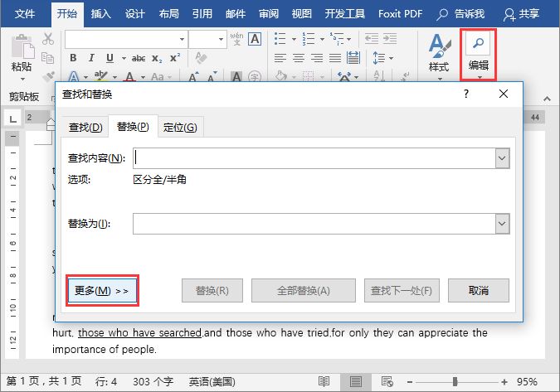Open the 替换为 dropdown arrow
Viewport: 560px width, 392px height.
click(x=501, y=224)
